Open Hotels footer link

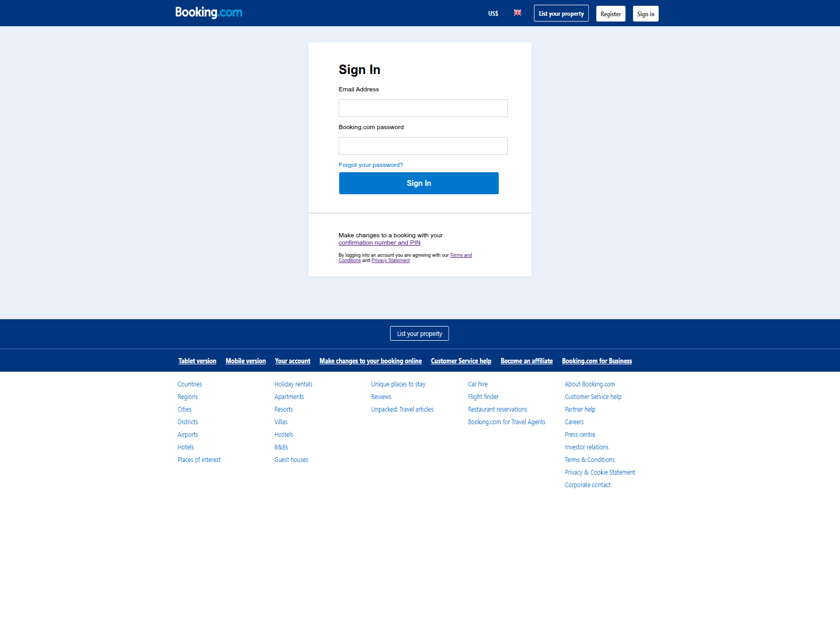[186, 447]
